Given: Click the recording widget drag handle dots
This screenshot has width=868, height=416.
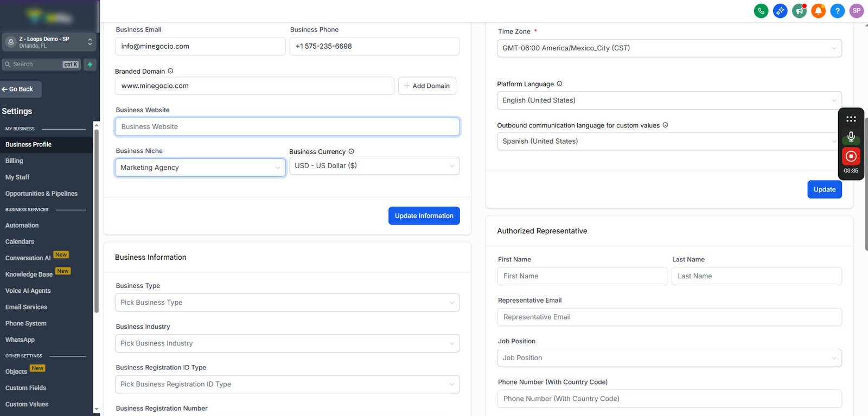Looking at the screenshot, I should (x=851, y=119).
